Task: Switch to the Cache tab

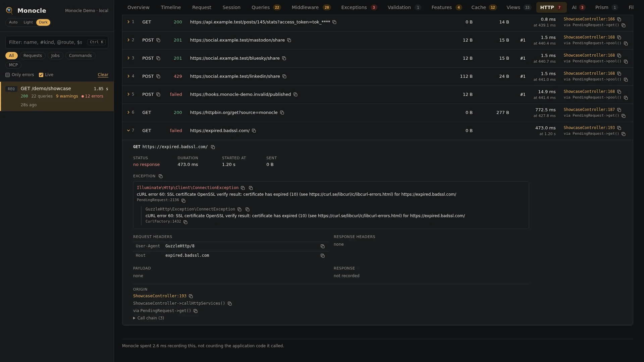Action: [x=484, y=7]
